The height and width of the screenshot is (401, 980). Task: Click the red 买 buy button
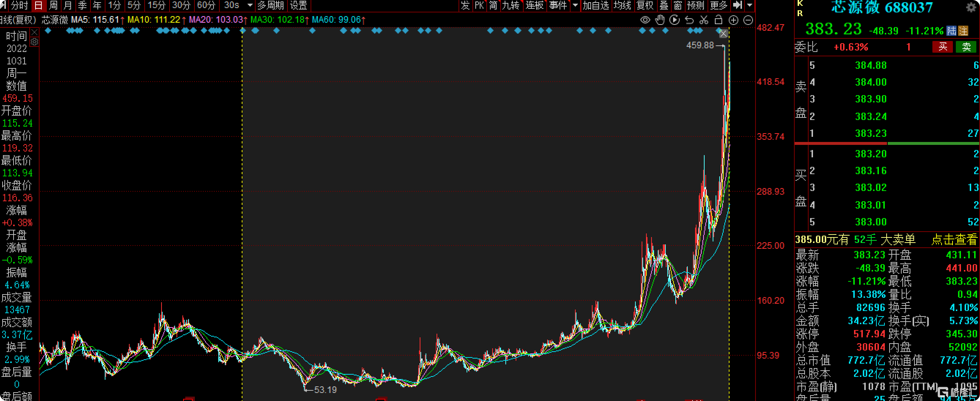click(942, 47)
